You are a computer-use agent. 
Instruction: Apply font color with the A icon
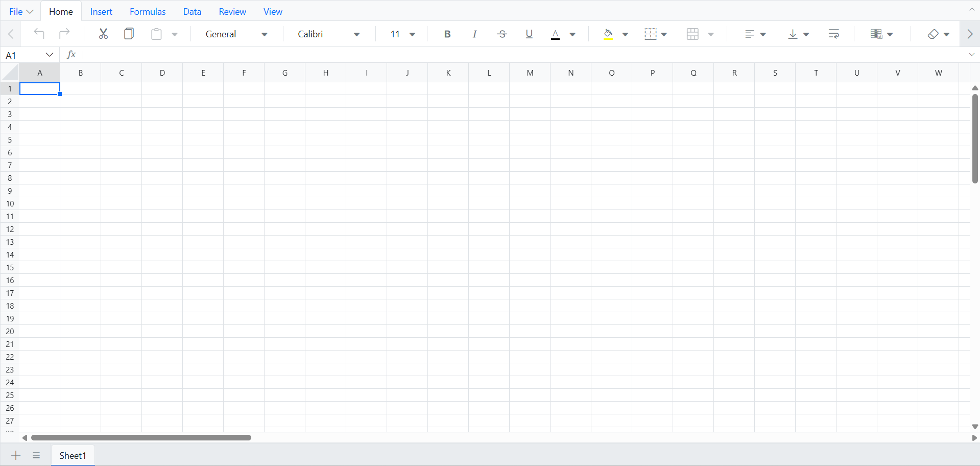coord(556,34)
